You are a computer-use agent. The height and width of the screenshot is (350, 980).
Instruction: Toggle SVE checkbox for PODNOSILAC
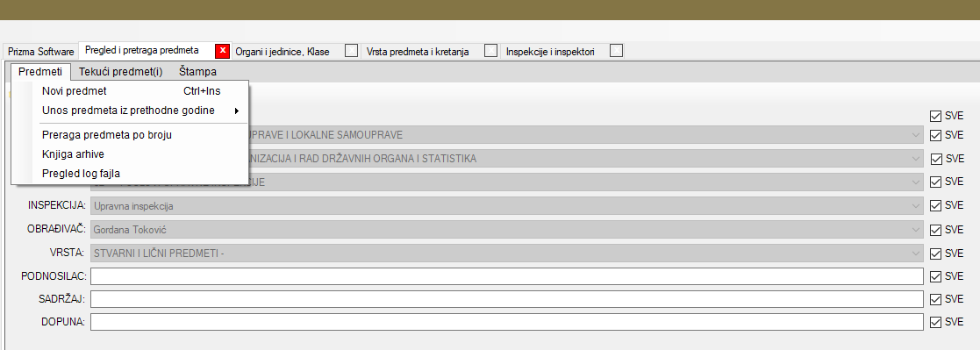pos(935,276)
